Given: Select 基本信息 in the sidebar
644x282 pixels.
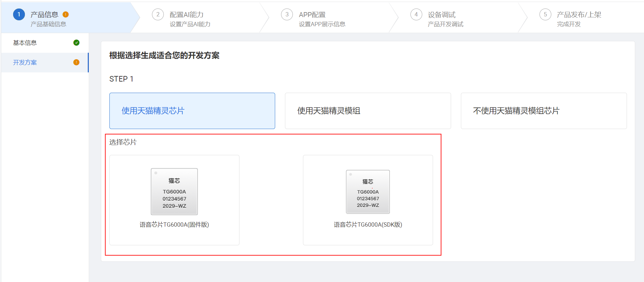Looking at the screenshot, I should pos(45,43).
